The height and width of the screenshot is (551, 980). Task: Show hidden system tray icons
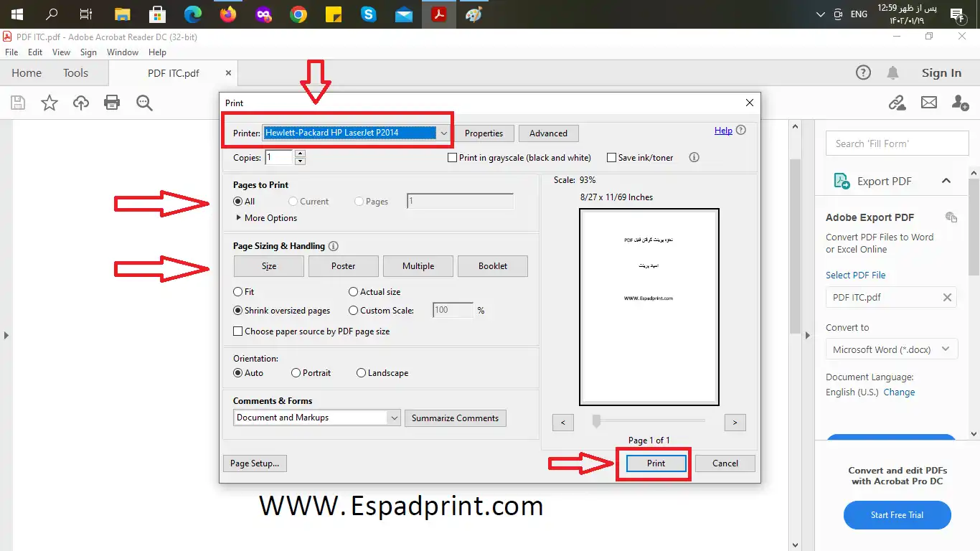821,14
